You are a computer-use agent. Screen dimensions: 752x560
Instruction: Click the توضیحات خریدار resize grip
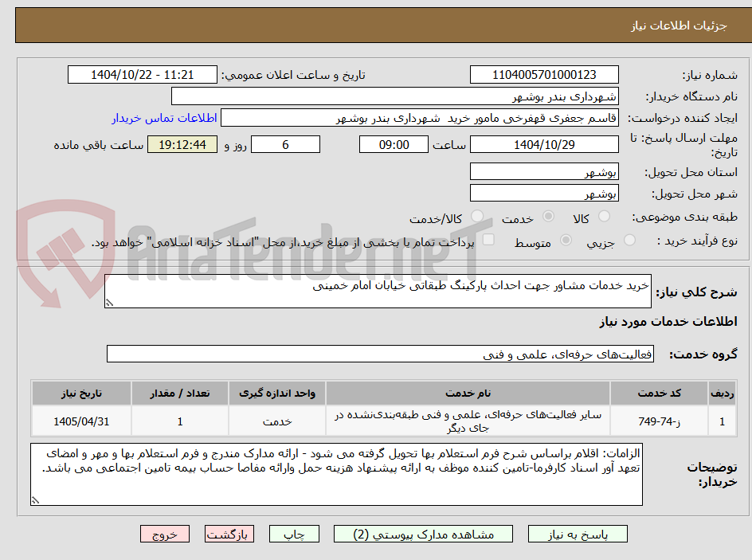(35, 500)
